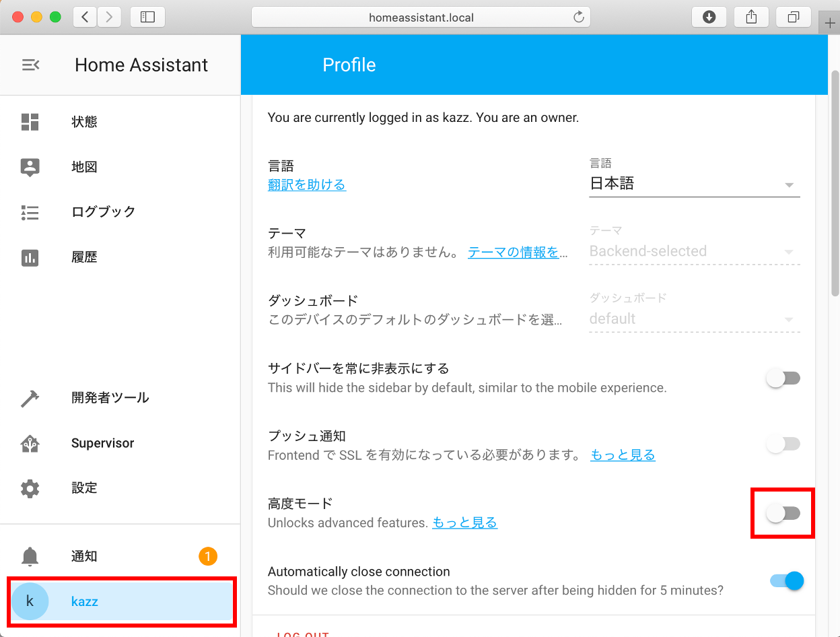Follow もっと見る link under 高度モード
Screen dimensions: 840x637
tap(464, 523)
